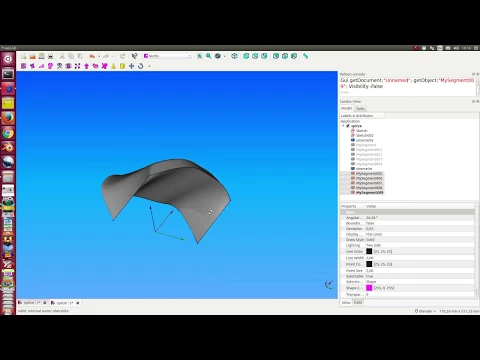Set axonometric view with the wireframe-cube icon
Screen dimensions: 480x360
(x=234, y=56)
